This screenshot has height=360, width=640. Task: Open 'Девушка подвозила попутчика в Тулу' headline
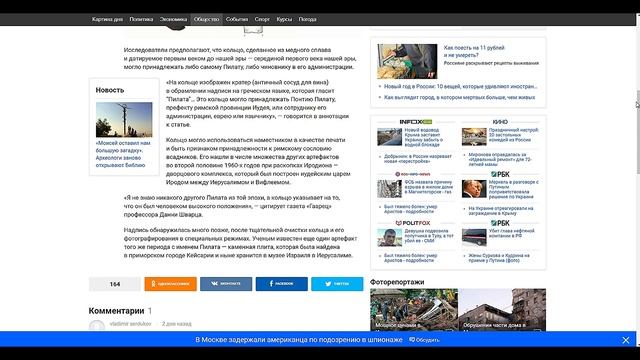pos(429,236)
